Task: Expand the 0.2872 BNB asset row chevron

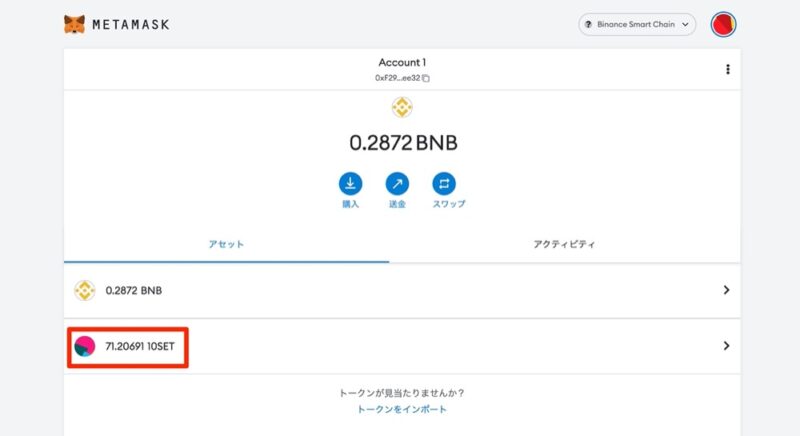Action: [726, 290]
